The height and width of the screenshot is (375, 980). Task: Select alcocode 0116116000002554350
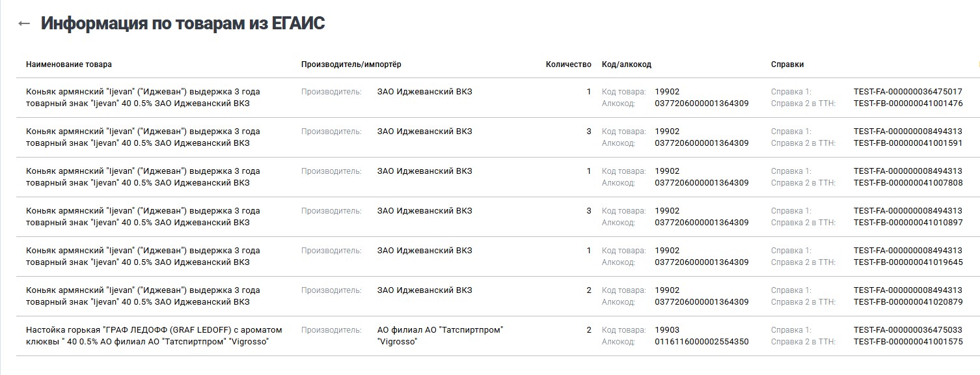pyautogui.click(x=701, y=342)
